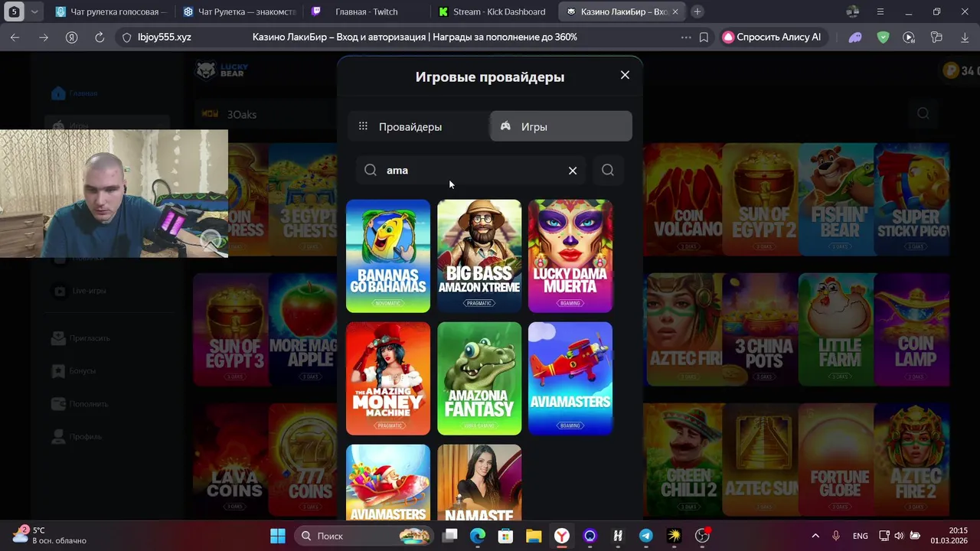Click the Coin Volcano game in background page
This screenshot has width=980, height=551.
684,199
